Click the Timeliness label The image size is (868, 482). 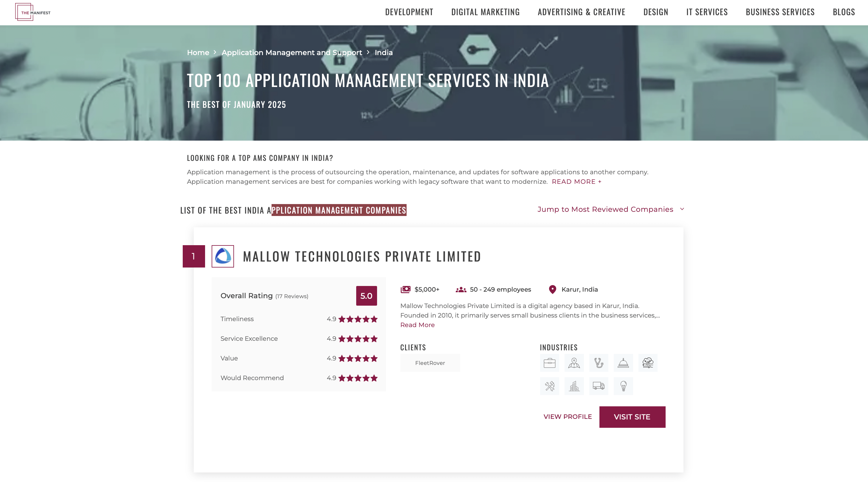point(237,319)
